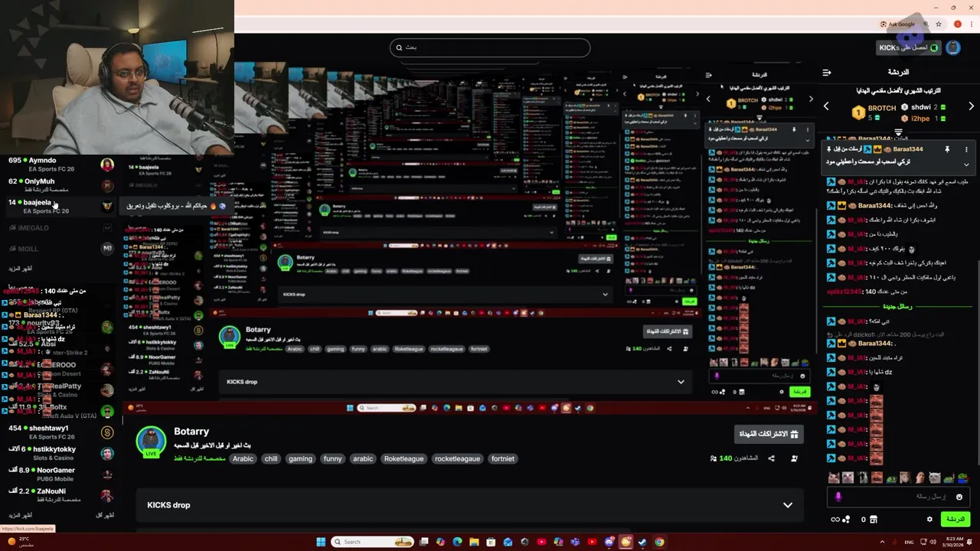The width and height of the screenshot is (980, 551).
Task: Open Microsoft Edge from the taskbar
Action: pos(457,542)
